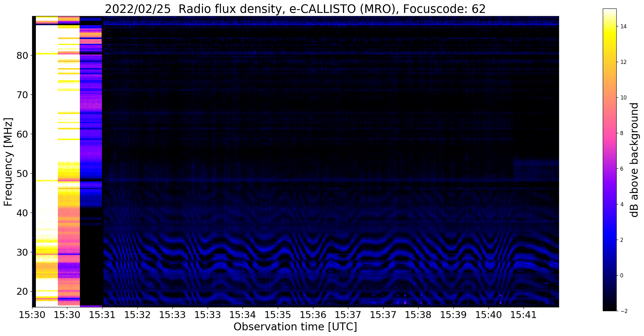Screen dimensions: 644x336
Task: Click the 15:39 time tick label
Action: (453, 315)
